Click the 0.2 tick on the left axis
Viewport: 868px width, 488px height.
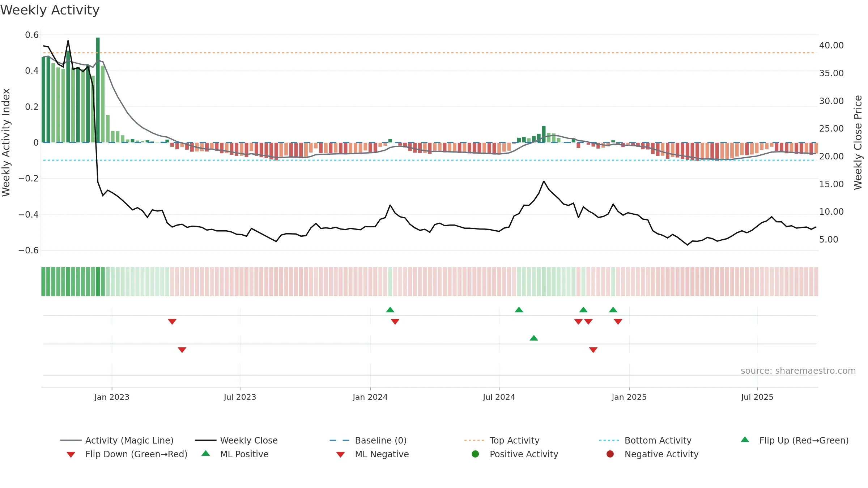[x=32, y=107]
